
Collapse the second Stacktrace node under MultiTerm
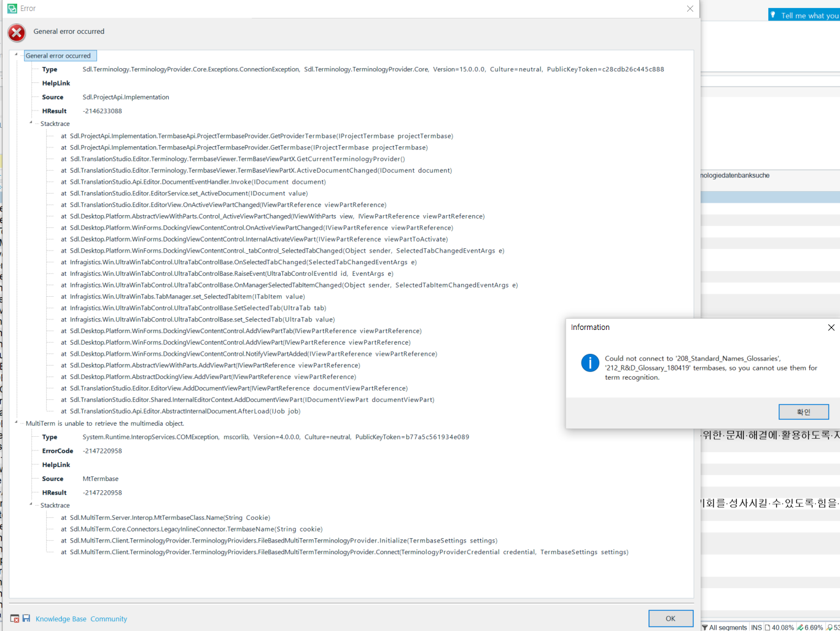click(31, 504)
